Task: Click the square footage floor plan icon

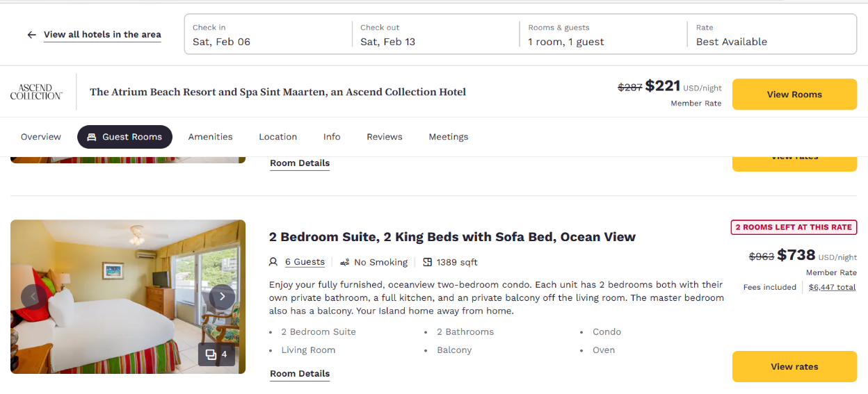Action: [428, 262]
